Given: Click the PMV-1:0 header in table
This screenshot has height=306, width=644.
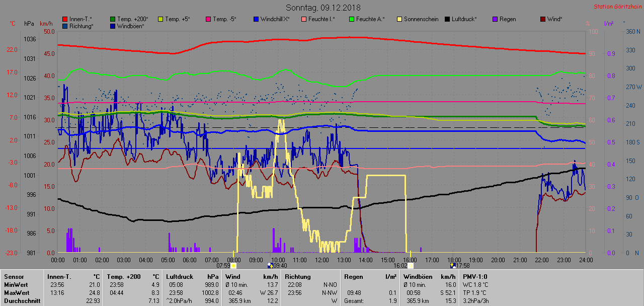Looking at the screenshot, I should tap(475, 277).
